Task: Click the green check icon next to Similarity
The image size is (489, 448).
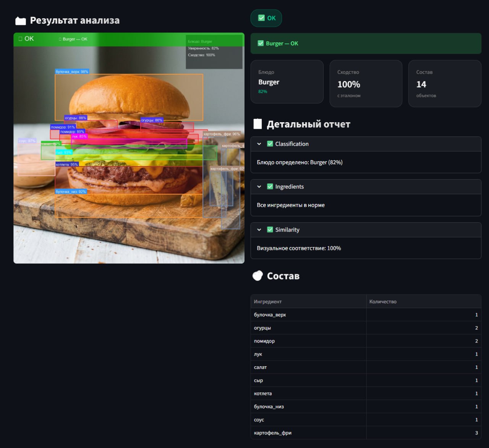Action: coord(270,230)
